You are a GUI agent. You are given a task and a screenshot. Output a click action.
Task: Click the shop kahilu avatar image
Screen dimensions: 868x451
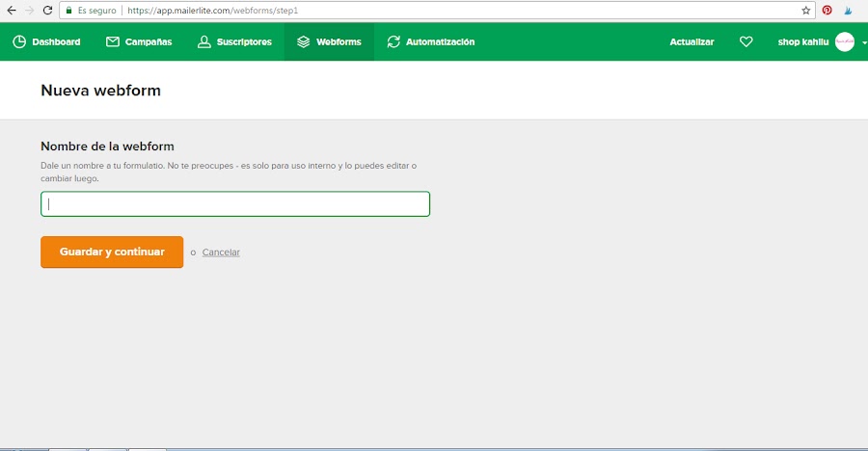click(845, 42)
